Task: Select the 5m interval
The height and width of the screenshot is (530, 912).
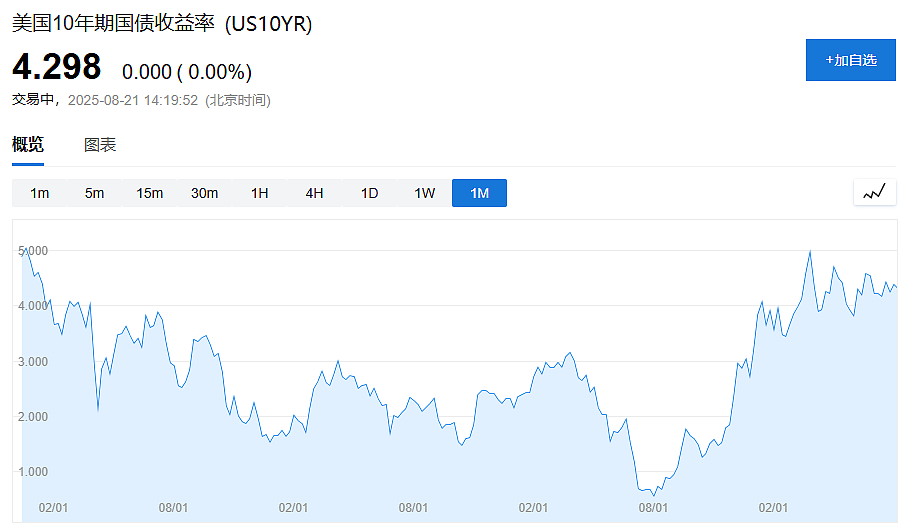Action: point(94,193)
